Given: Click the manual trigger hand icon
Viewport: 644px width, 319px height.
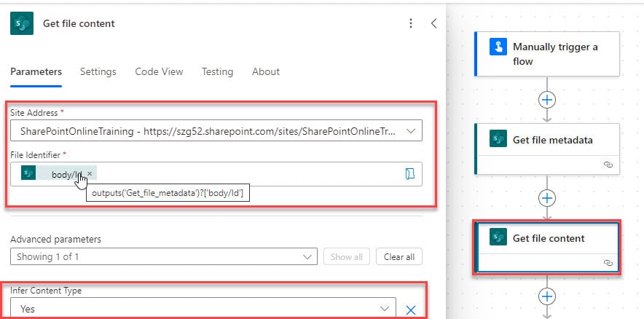Looking at the screenshot, I should click(498, 47).
